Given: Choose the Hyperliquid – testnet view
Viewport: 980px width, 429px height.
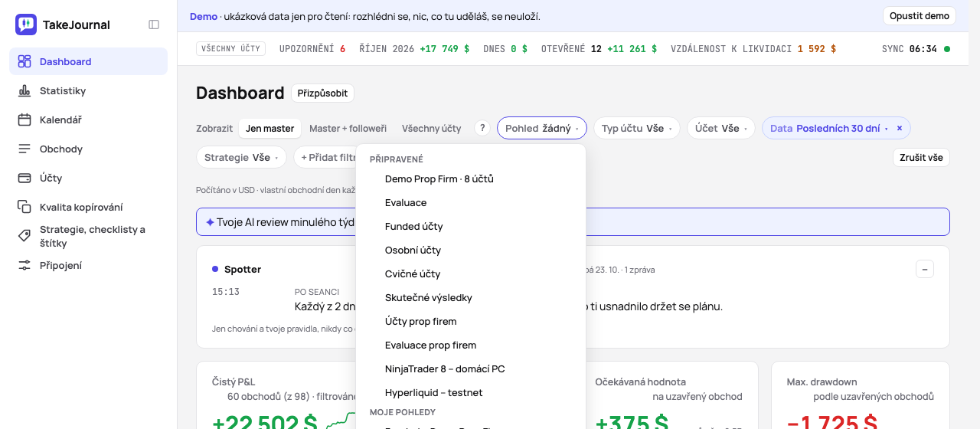Looking at the screenshot, I should click(x=471, y=392).
